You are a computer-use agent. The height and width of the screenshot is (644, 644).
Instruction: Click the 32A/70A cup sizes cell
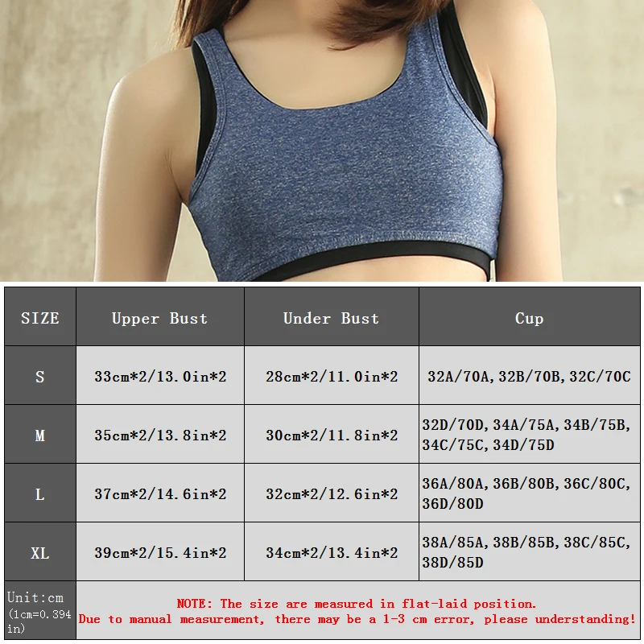coord(530,375)
